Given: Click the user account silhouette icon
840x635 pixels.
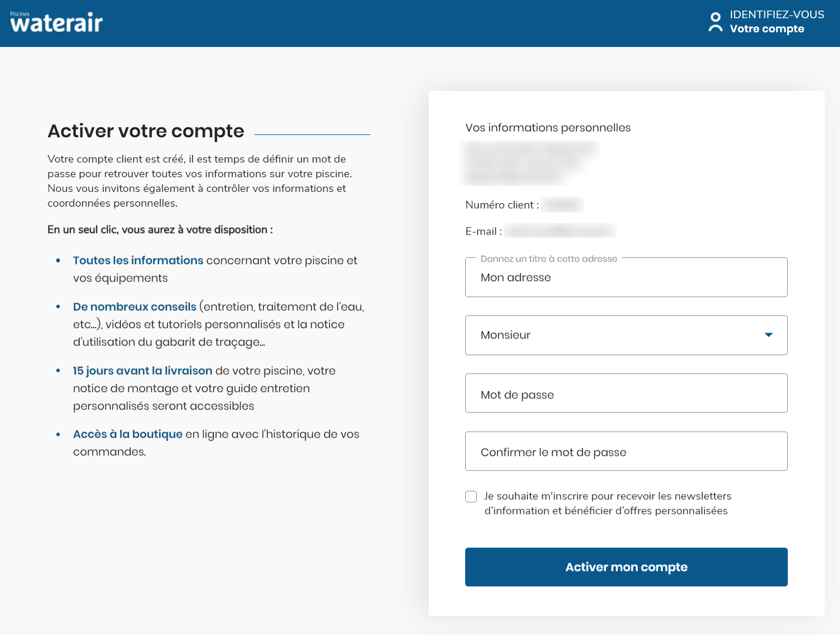Looking at the screenshot, I should (715, 22).
